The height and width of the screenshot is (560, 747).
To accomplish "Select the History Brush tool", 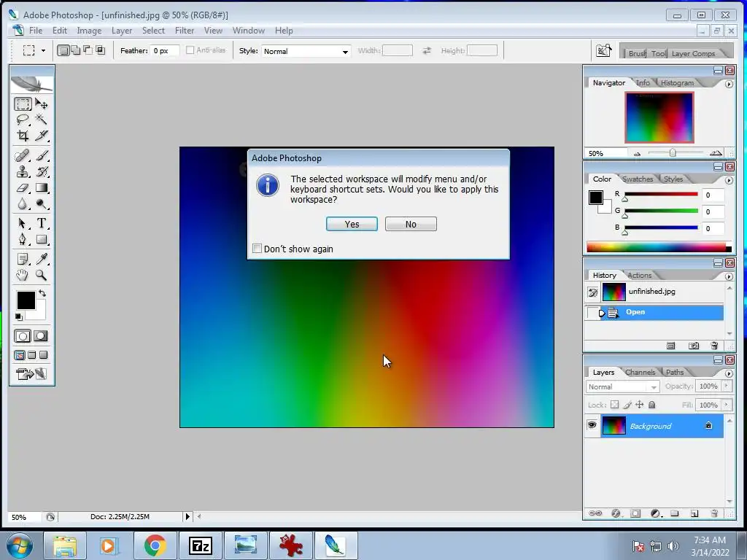I will (42, 172).
